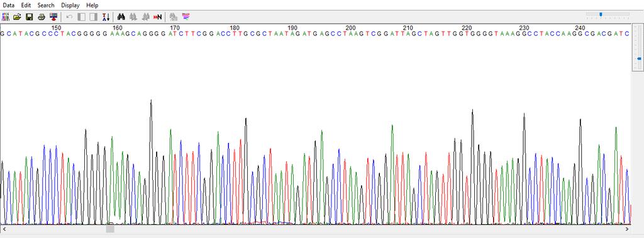Click the horizontal scrollbar thumb
The image size is (644, 238).
coord(110,229)
